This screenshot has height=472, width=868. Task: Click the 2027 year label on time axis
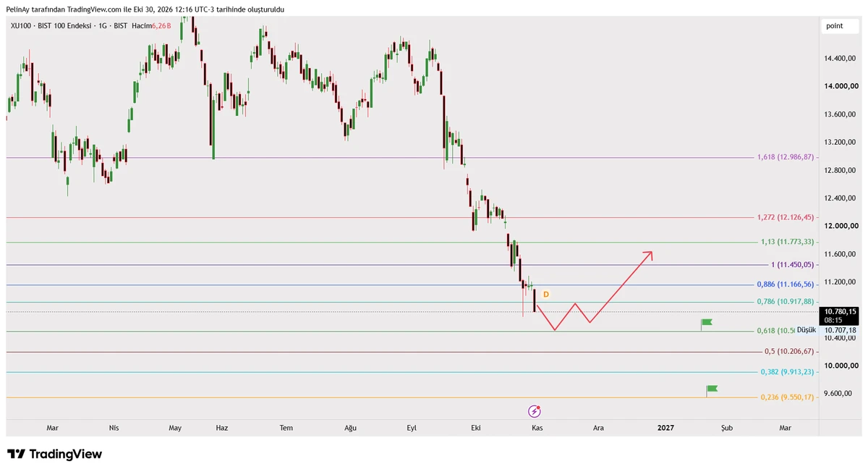[x=665, y=428]
